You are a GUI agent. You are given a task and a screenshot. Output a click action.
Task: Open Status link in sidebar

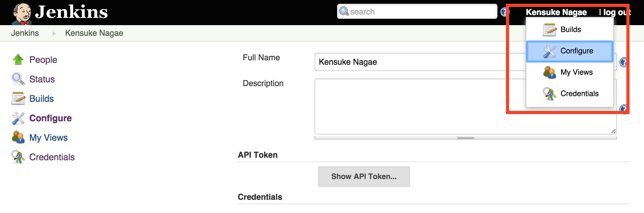coord(42,79)
